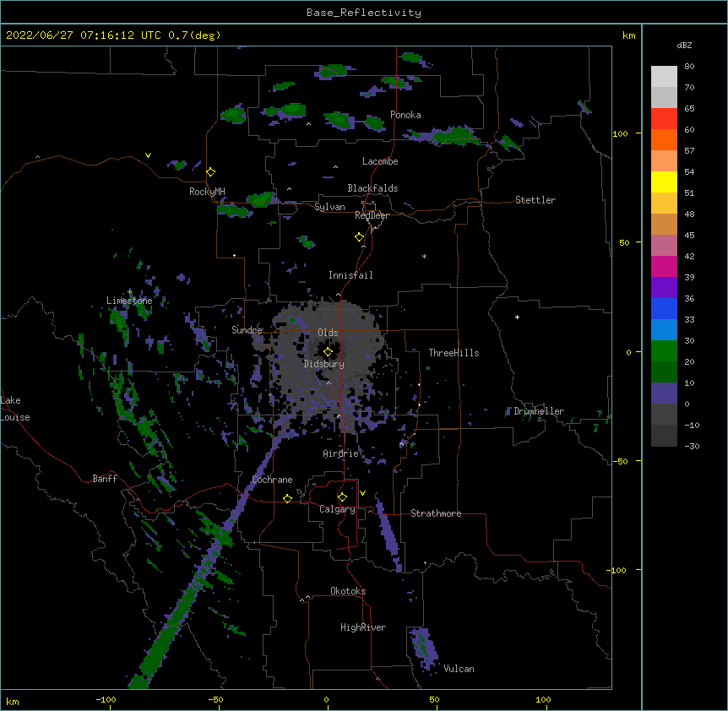This screenshot has width=728, height=711.
Task: Select the yellow 54-51 dBZ legend swatch
Action: point(664,182)
